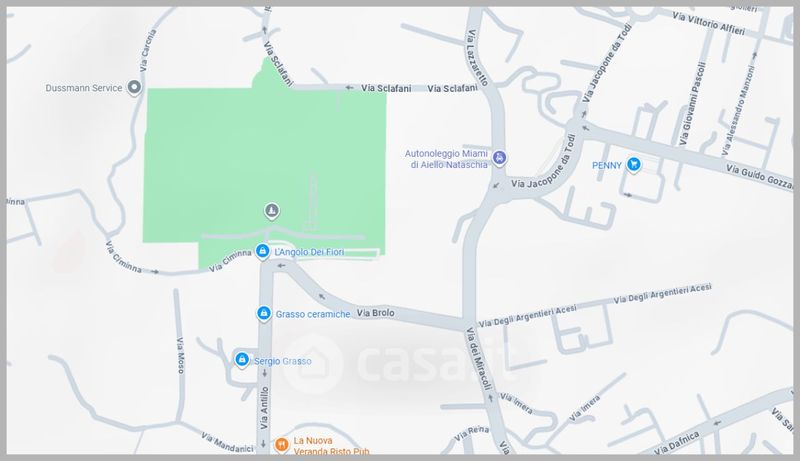The height and width of the screenshot is (461, 800).
Task: Click the L'Angolo Dei Fiori shop pin
Action: [x=262, y=251]
